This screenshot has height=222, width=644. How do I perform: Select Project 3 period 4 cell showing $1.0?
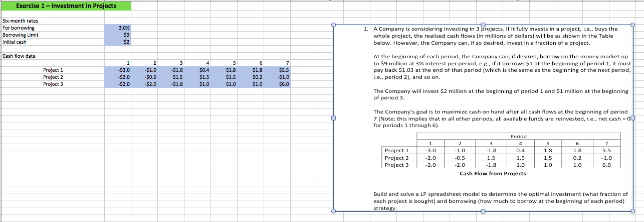coord(197,84)
